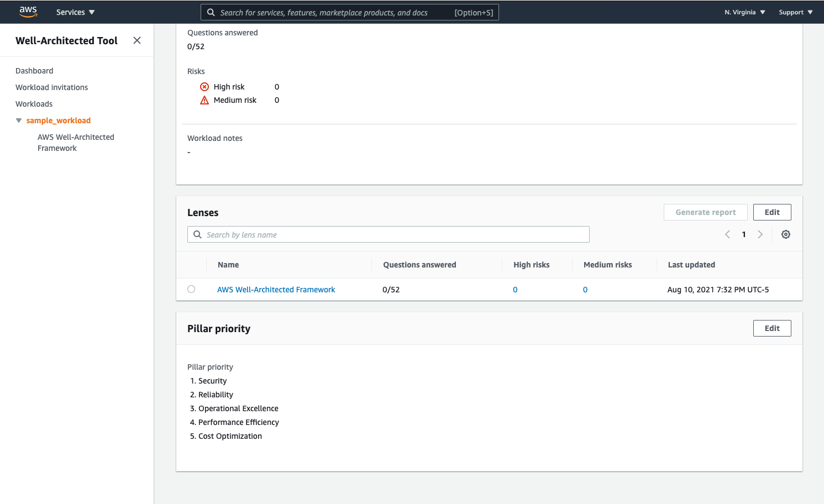
Task: Collapse the sample_workload tree arrow
Action: (19, 120)
